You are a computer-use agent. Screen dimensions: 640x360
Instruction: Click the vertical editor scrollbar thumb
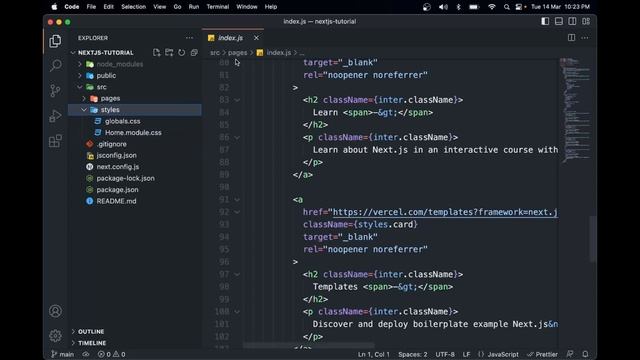coord(593,239)
